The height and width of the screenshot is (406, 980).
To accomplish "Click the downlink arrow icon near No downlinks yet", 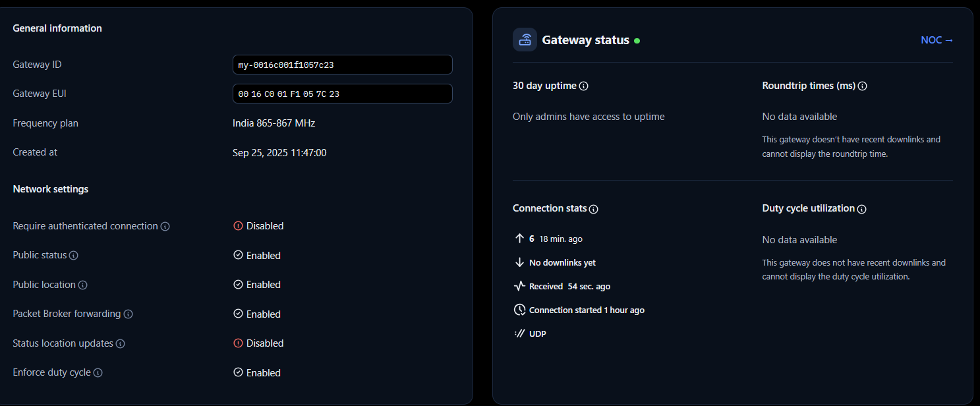I will [x=519, y=262].
